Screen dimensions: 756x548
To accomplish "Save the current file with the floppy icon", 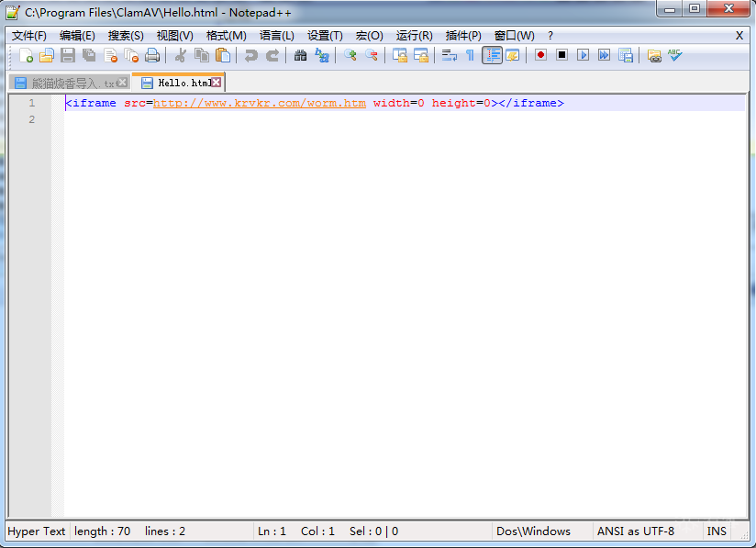I will coord(68,55).
